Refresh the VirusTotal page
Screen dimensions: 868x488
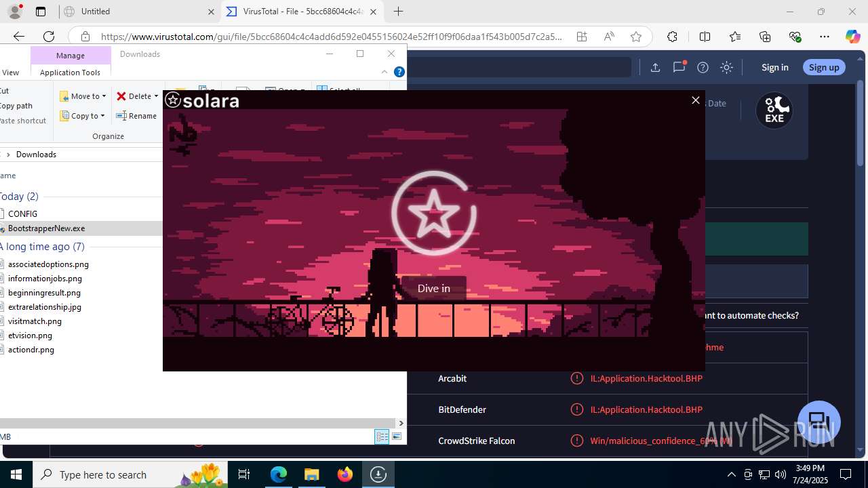pos(49,37)
